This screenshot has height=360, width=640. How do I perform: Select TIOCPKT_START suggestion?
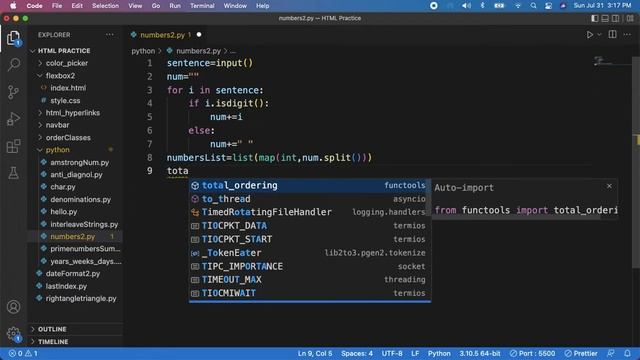[x=309, y=239]
